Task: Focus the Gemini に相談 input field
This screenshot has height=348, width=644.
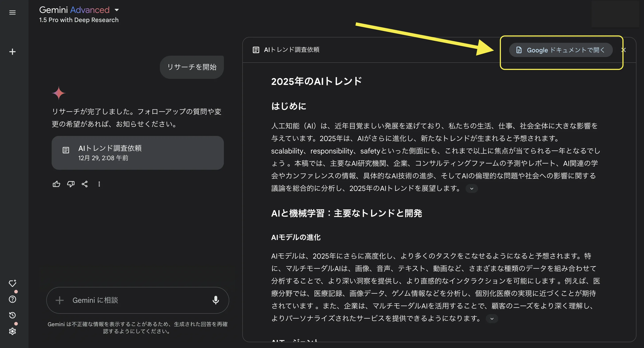Action: [138, 300]
